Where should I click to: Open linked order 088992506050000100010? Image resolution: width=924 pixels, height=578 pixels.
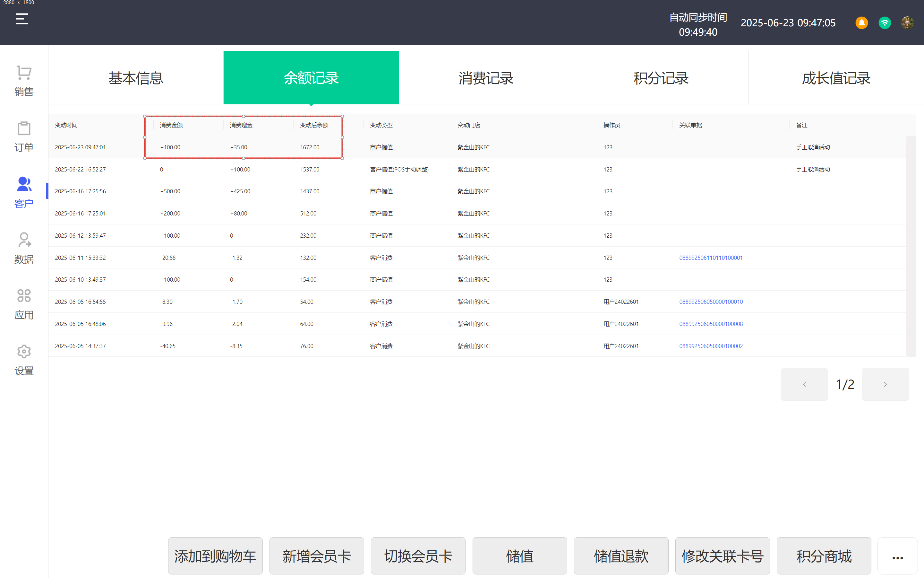711,302
